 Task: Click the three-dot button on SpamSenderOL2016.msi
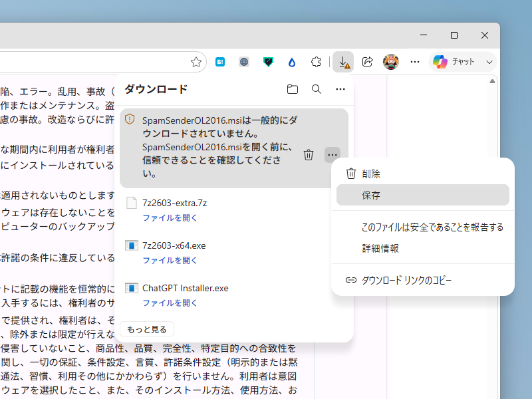pyautogui.click(x=332, y=155)
